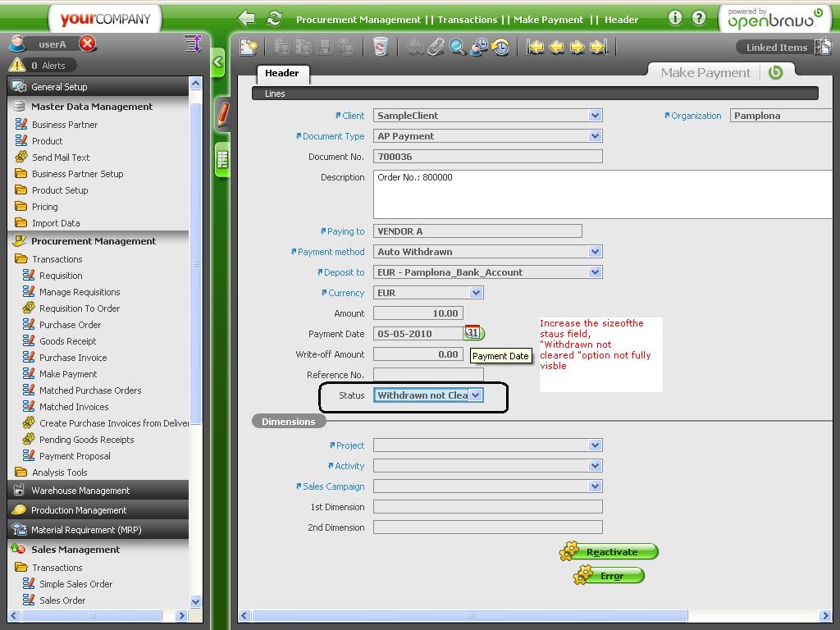The width and height of the screenshot is (840, 630).
Task: Click the New record toolbar icon
Action: click(248, 47)
